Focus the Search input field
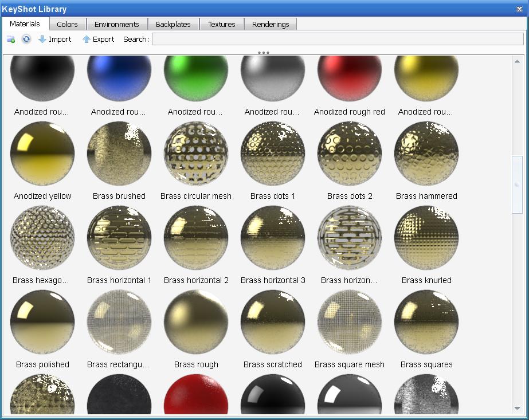529x420 pixels. pyautogui.click(x=337, y=40)
